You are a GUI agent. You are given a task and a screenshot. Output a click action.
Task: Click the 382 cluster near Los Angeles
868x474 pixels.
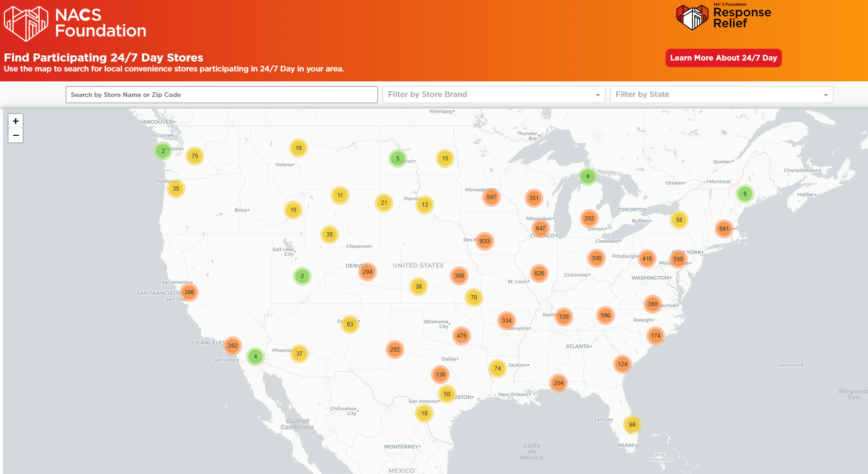coord(233,346)
